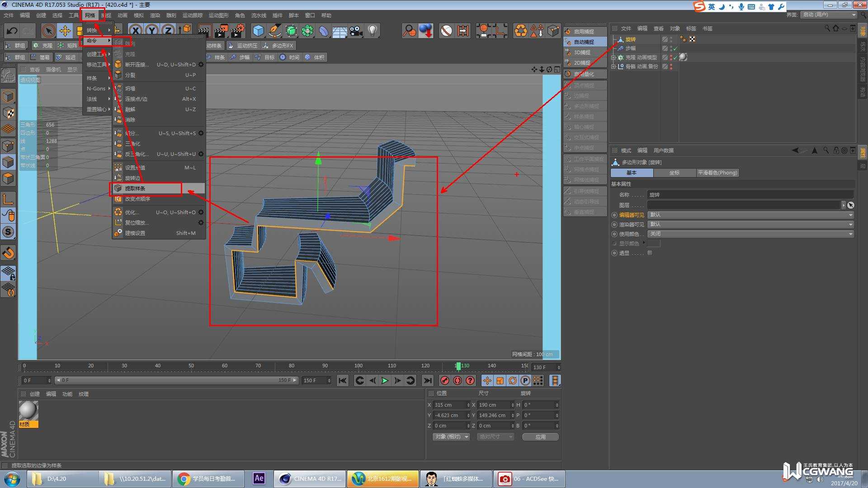Open the 对象 (相对) coordinate dropdown

click(451, 437)
